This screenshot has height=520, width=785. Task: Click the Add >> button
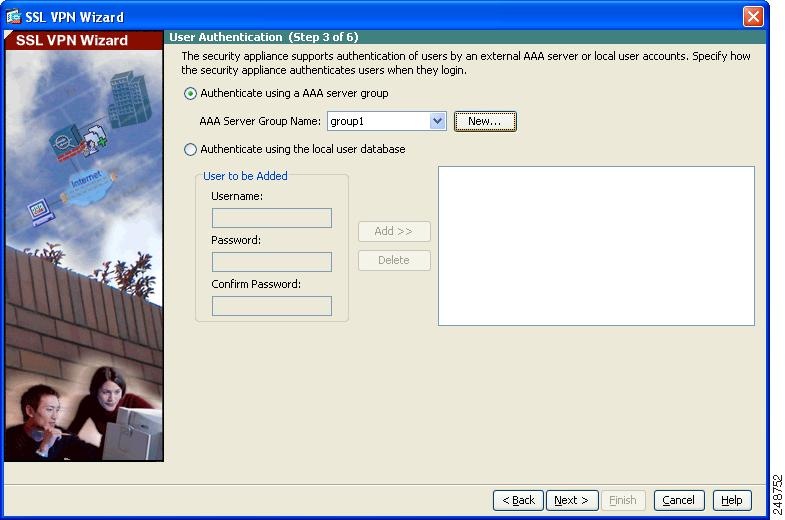394,231
